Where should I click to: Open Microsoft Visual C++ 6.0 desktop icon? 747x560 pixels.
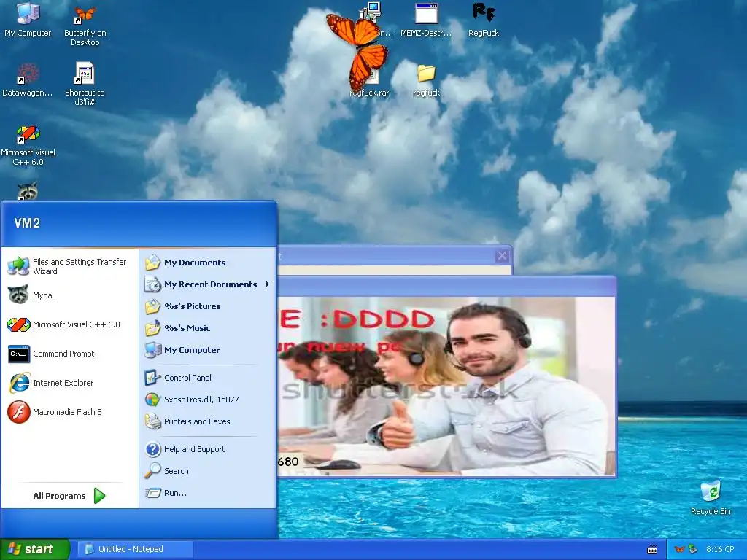click(28, 145)
